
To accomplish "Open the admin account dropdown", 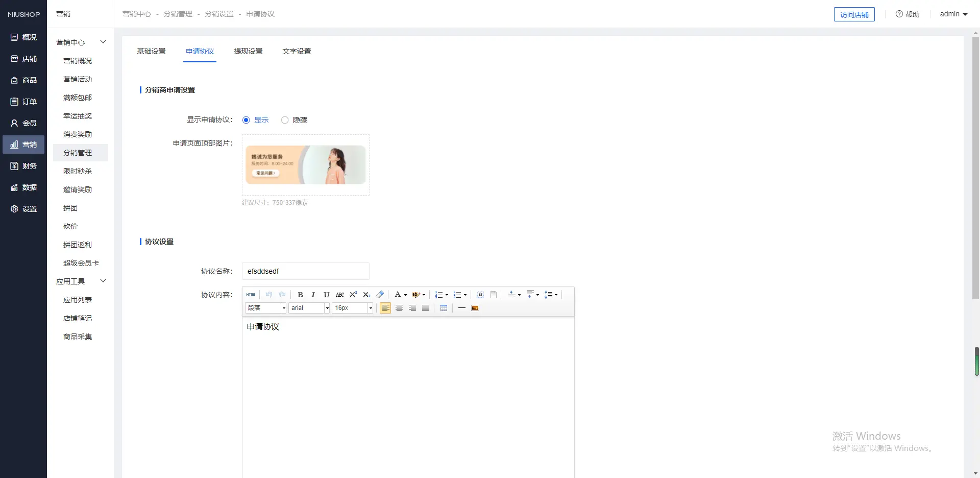I will (953, 14).
